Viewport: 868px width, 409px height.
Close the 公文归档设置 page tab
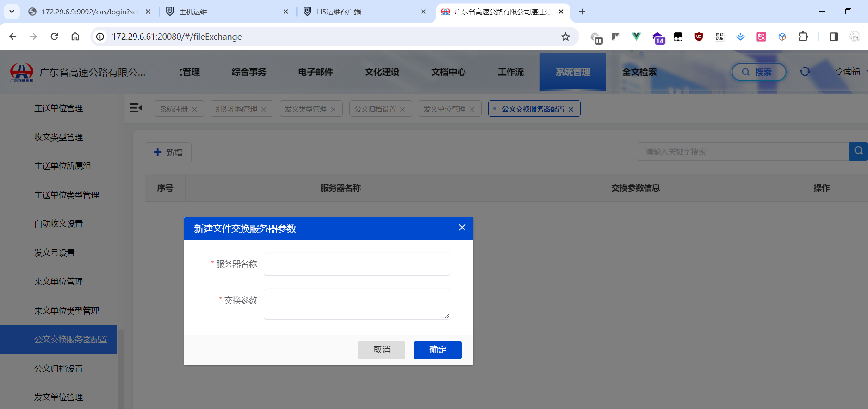403,110
